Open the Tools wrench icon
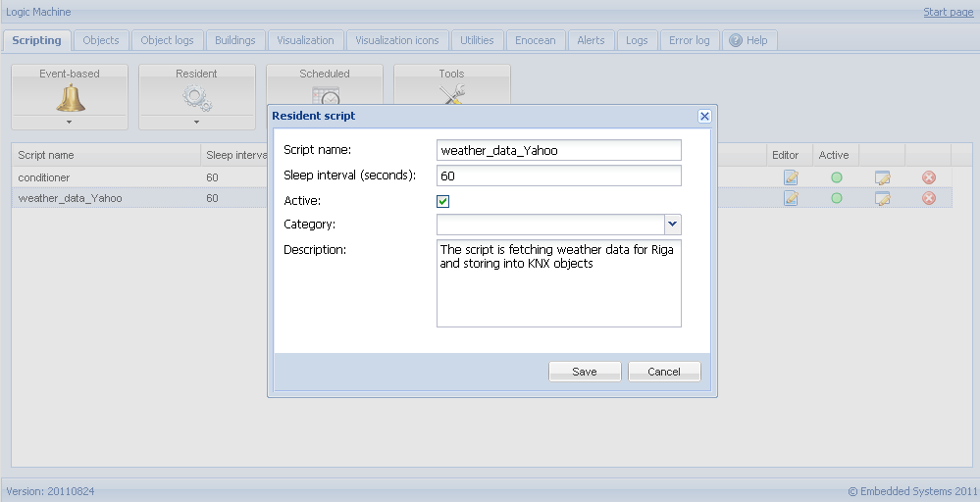The image size is (980, 502). coord(451,94)
